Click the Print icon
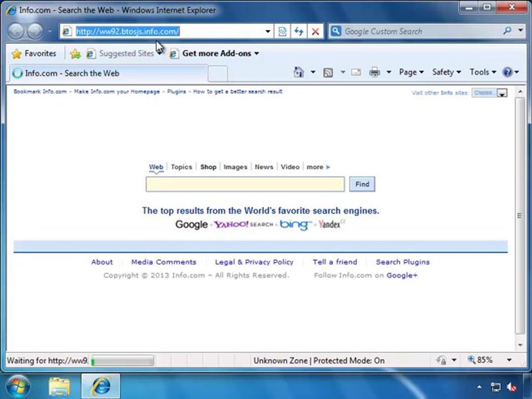532x399 pixels. click(x=375, y=72)
